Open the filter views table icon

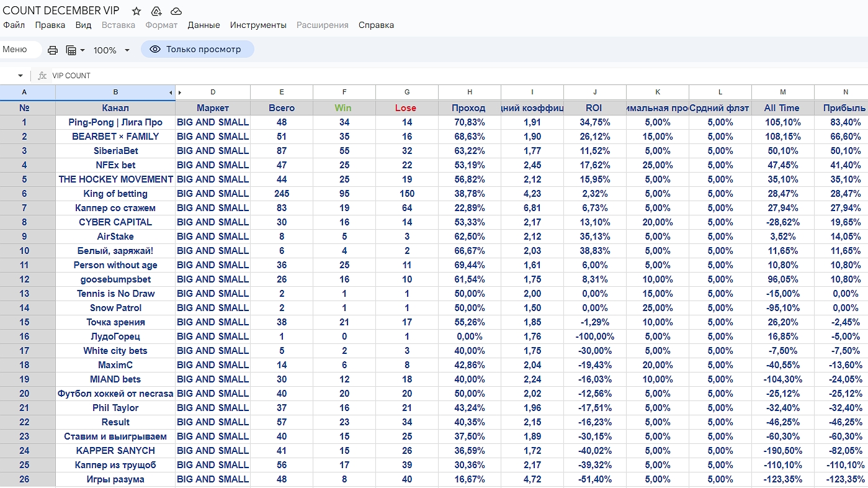tap(75, 50)
